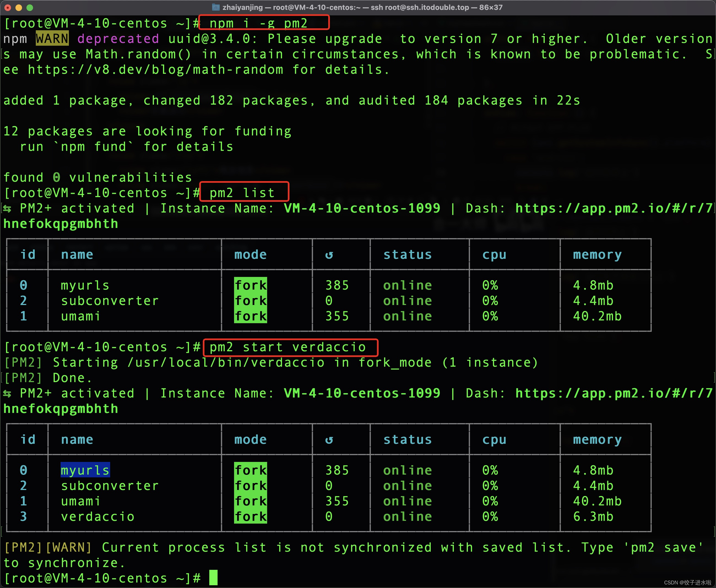Click the '40.2mb' value in the four-row table

click(x=597, y=501)
